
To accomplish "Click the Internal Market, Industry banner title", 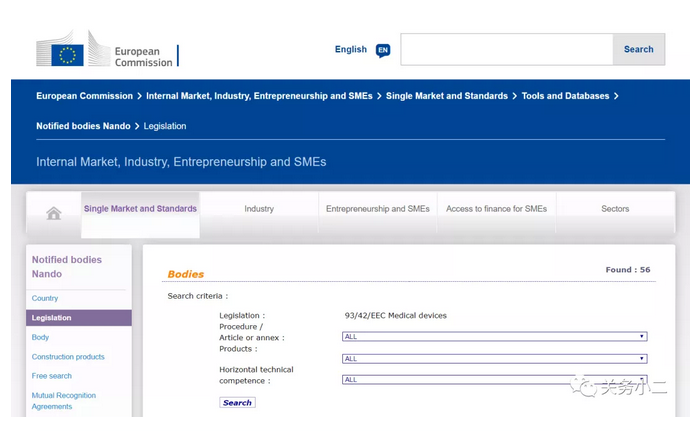I will [181, 162].
